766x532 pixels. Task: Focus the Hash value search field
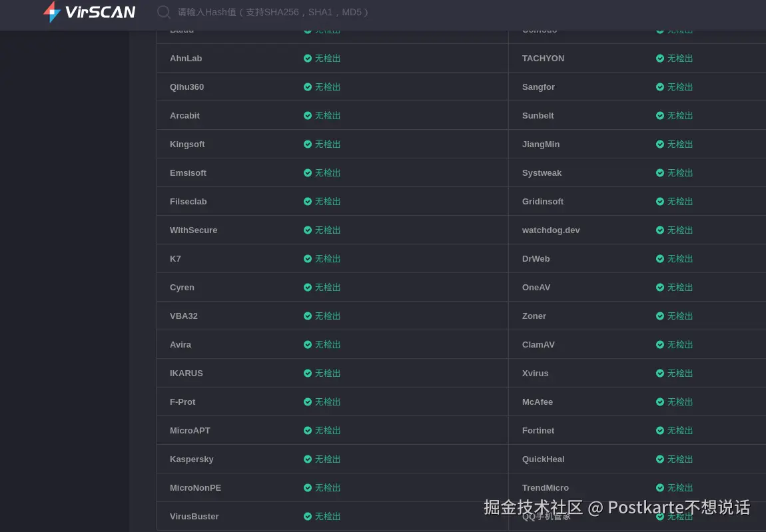pyautogui.click(x=280, y=12)
